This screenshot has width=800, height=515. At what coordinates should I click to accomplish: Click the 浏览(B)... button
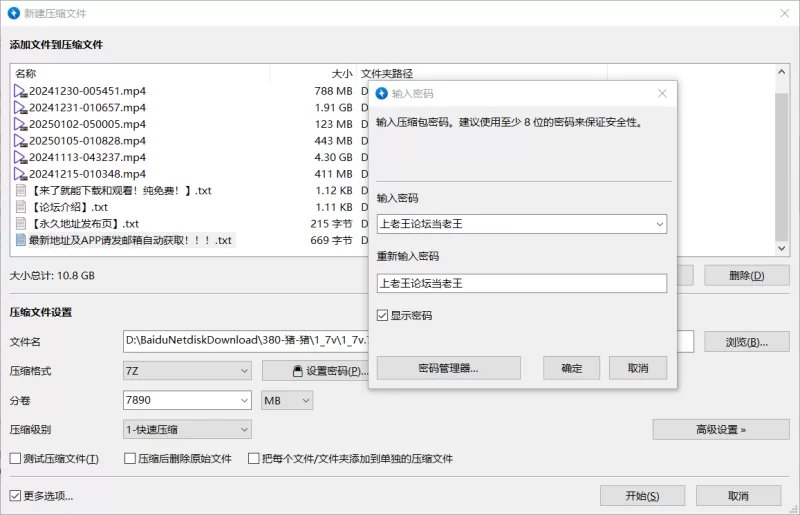[x=746, y=342]
